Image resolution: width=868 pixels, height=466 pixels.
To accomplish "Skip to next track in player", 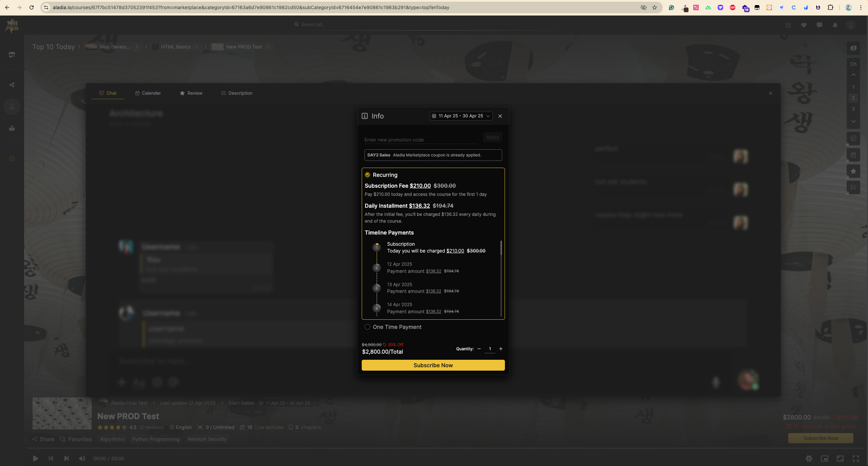I will coord(67,459).
